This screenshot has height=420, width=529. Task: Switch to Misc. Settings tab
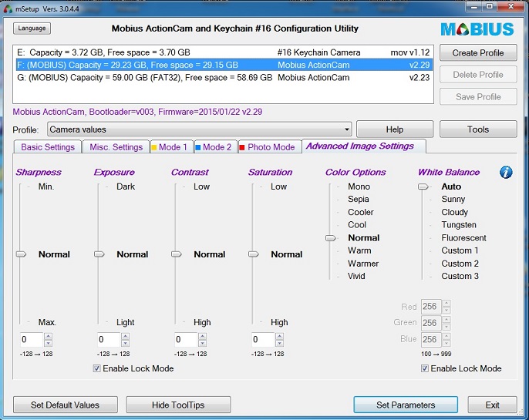[x=116, y=147]
